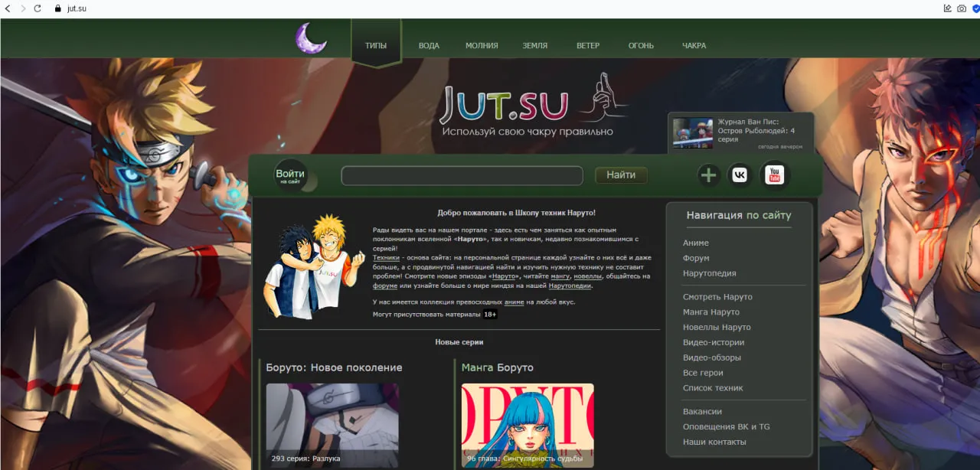Open Смотреть Наруто navigation link
Image resolution: width=980 pixels, height=470 pixels.
tap(717, 296)
